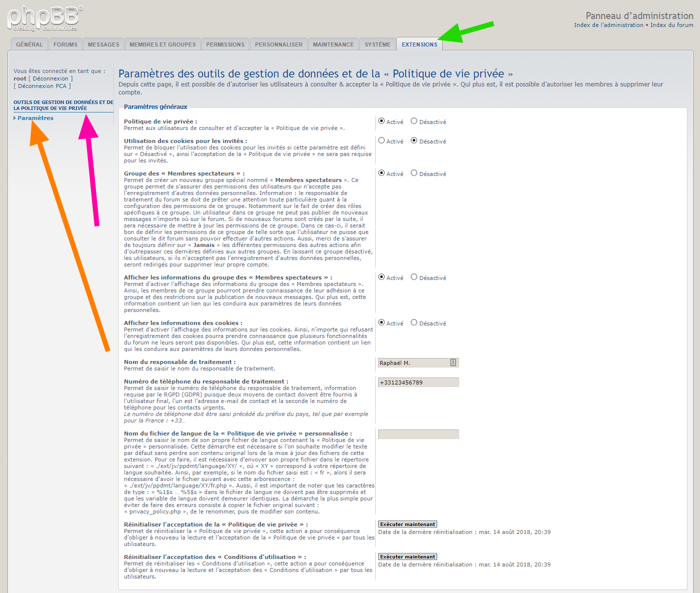Viewport: 700px width, 593px height.
Task: Disable the Membres spectateurs group
Action: (414, 173)
